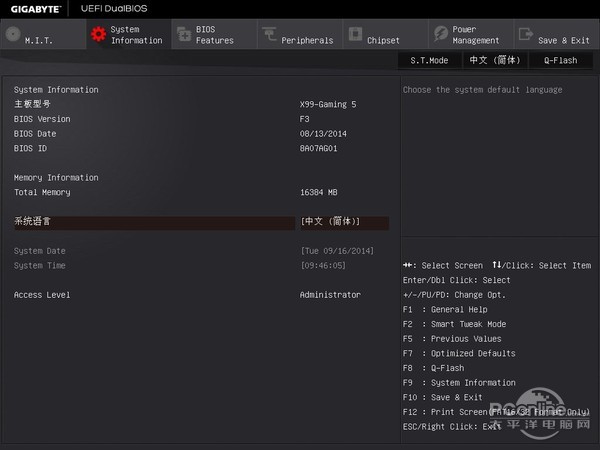This screenshot has height=450, width=600.
Task: Click the System Date value field
Action: point(337,251)
